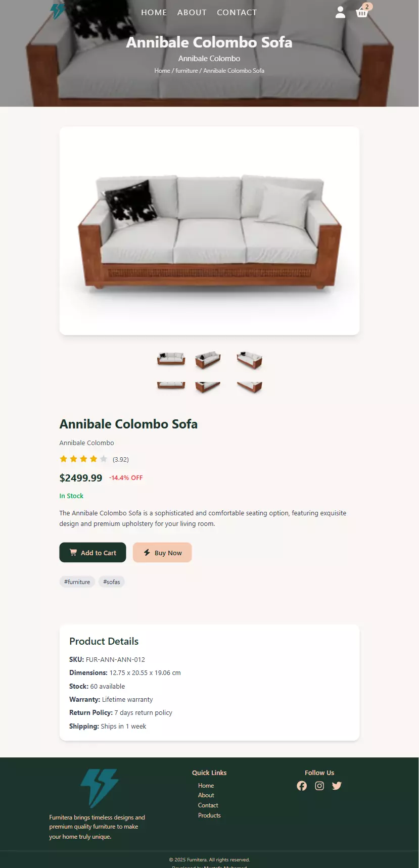Screen dimensions: 419x868
Task: Click the Buy Now button
Action: point(162,553)
